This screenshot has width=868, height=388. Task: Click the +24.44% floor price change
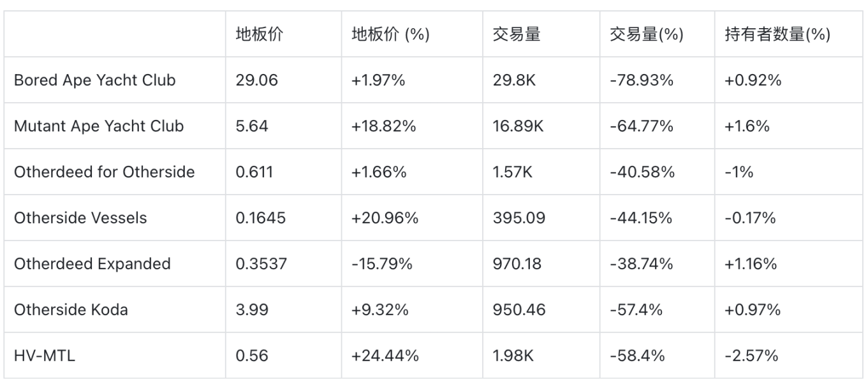pyautogui.click(x=385, y=356)
